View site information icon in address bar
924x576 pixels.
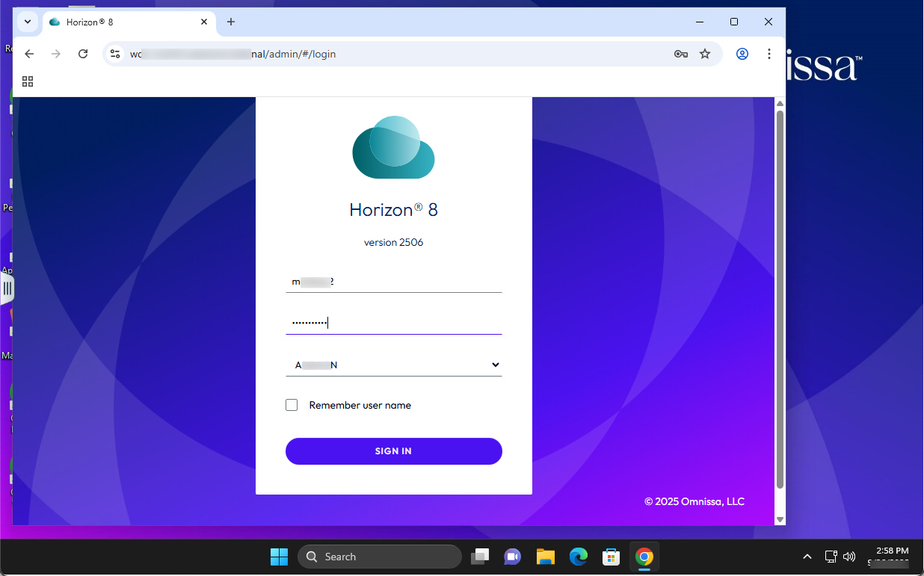tap(115, 54)
